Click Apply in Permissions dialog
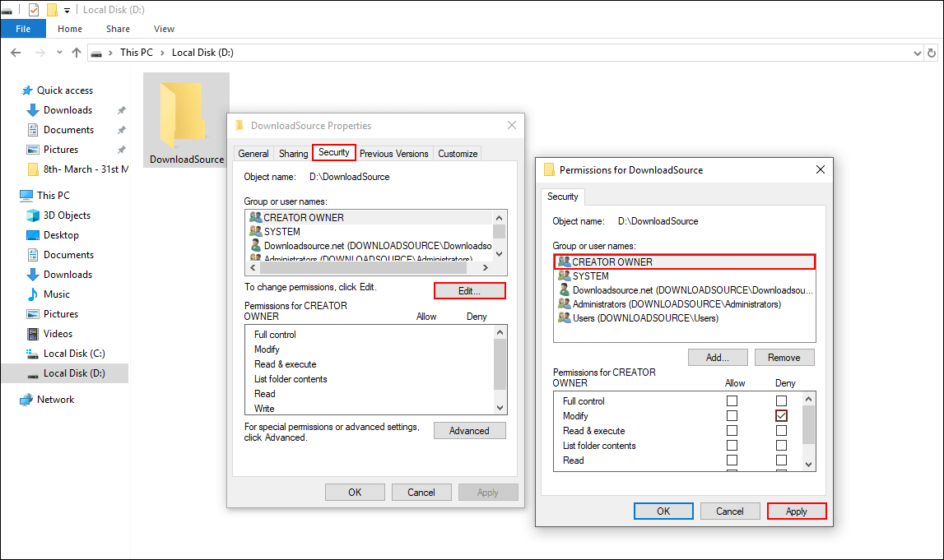944x560 pixels. 797,511
